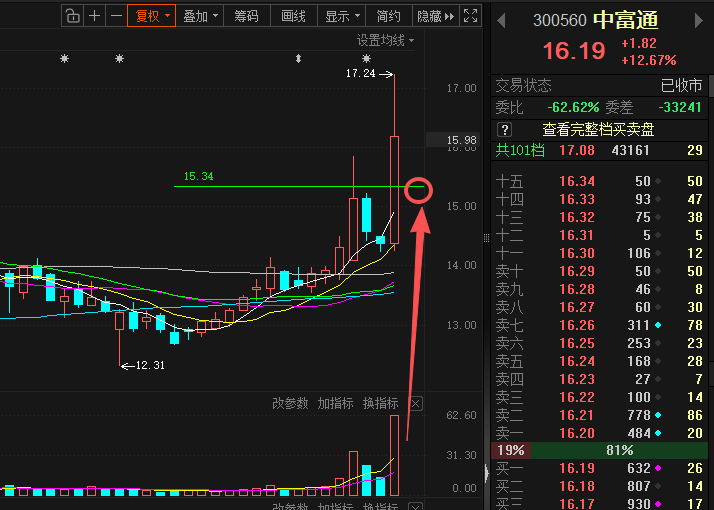
Task: Click the 19% / 81% buy-sell ratio bar
Action: (x=599, y=450)
